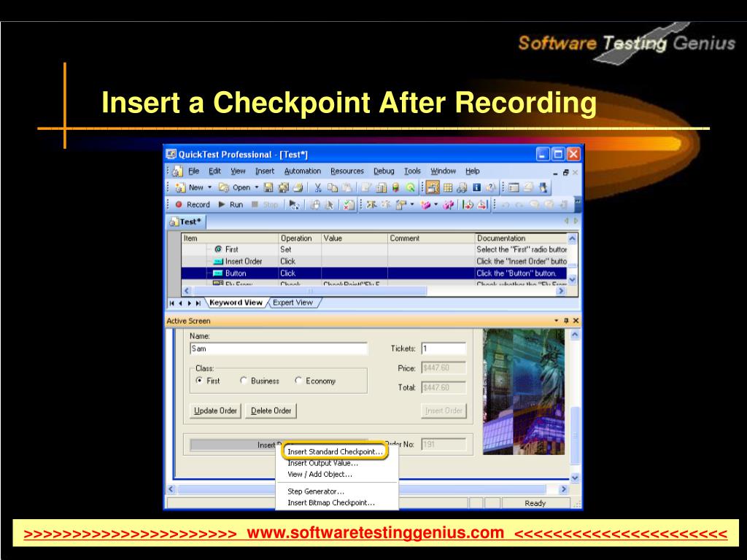Click the Save floppy disk icon
This screenshot has height=560, width=747.
pyautogui.click(x=268, y=187)
